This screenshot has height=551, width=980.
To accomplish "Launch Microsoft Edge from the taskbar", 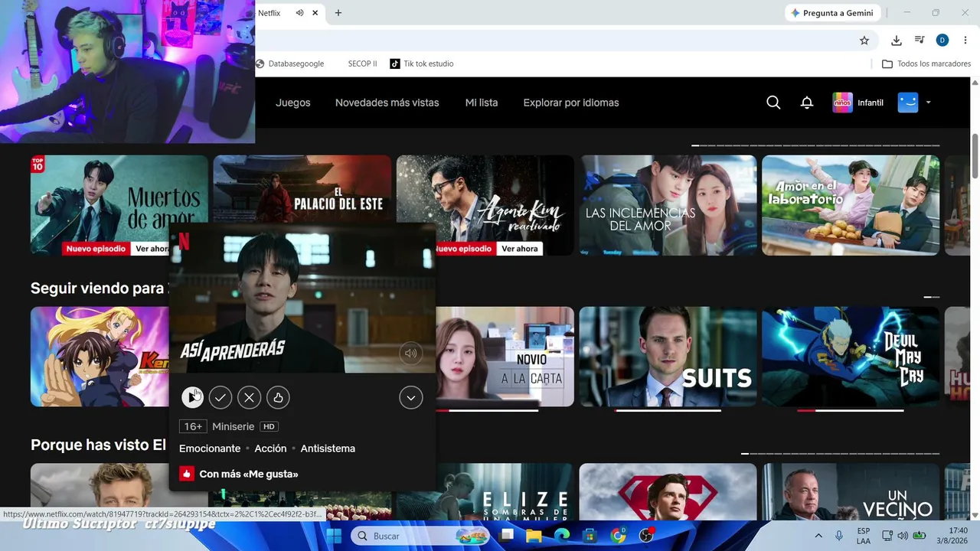I will tap(561, 536).
